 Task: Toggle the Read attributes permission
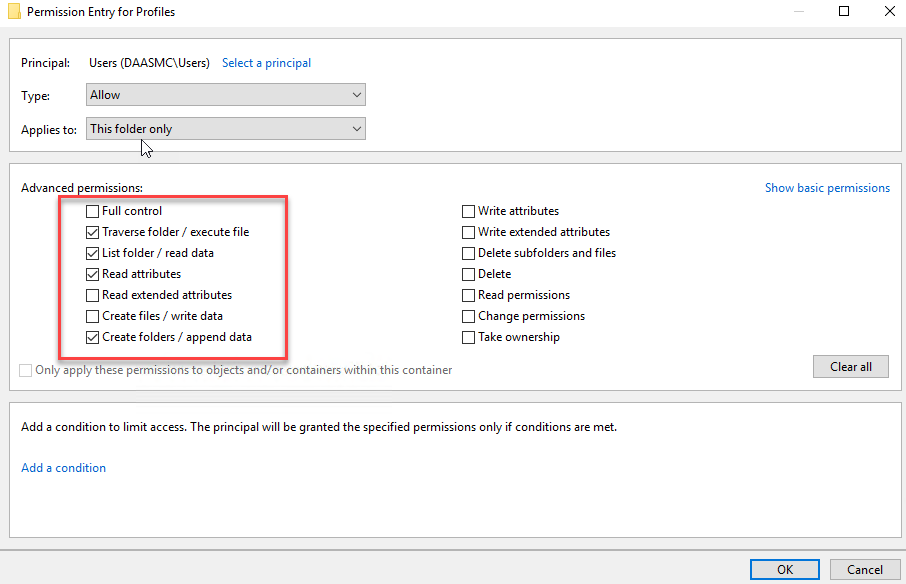click(93, 274)
